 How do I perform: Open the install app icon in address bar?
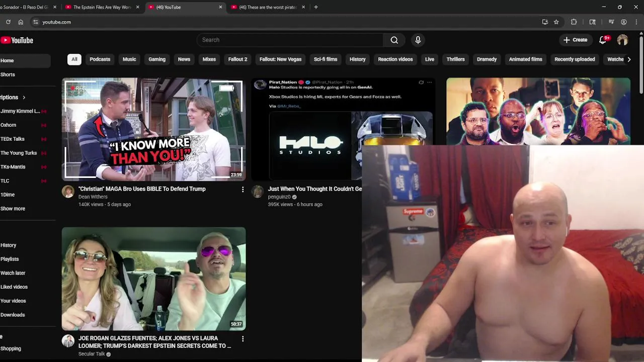tap(545, 22)
